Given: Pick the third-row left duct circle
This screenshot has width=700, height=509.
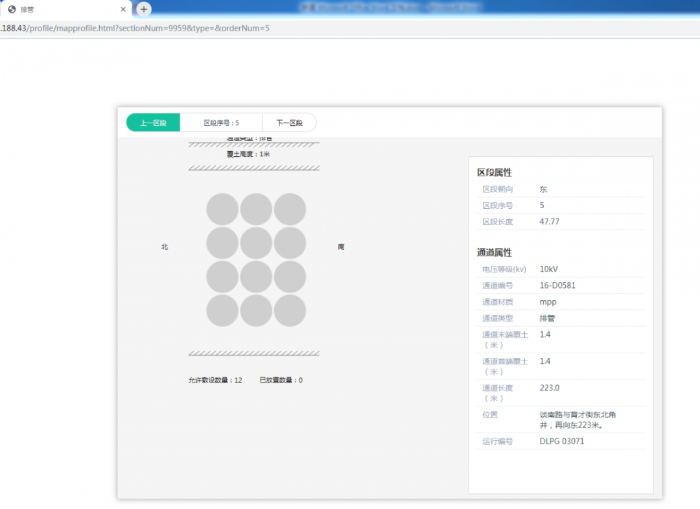Looking at the screenshot, I should (x=222, y=277).
